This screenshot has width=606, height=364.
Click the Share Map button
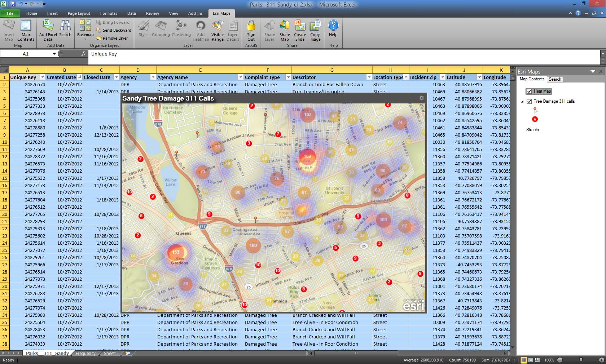coord(285,31)
